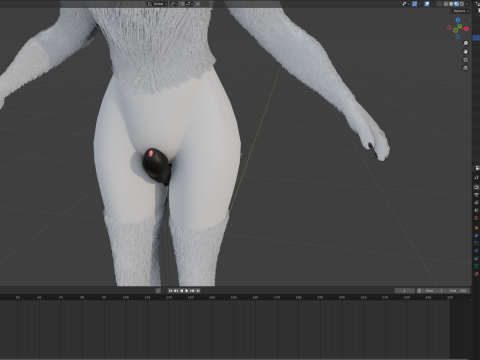Toggle camera view icon

(x=466, y=60)
